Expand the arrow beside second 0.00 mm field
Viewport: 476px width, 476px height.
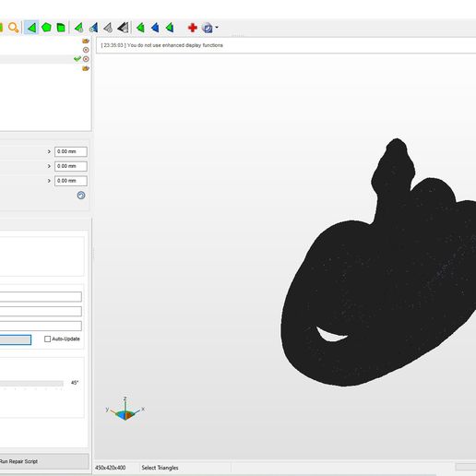(49, 166)
